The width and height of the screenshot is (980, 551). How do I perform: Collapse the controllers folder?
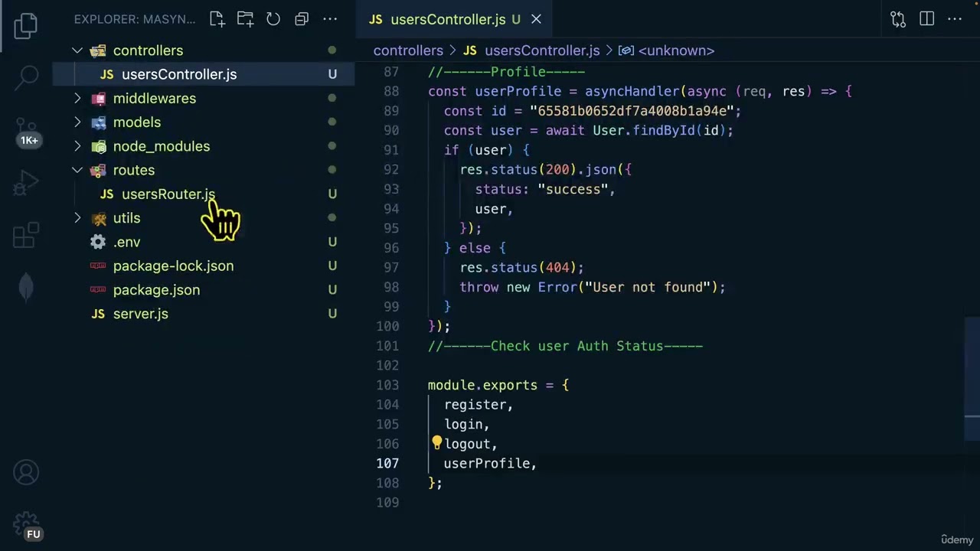77,51
